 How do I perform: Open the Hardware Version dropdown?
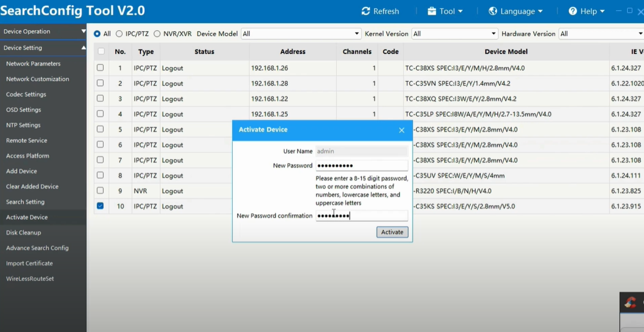[640, 33]
